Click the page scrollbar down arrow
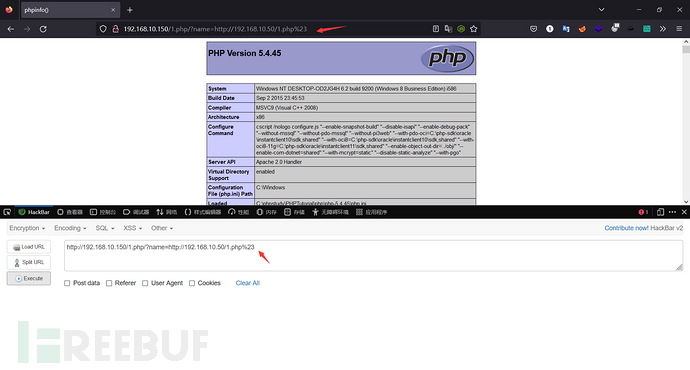The image size is (690, 370). click(686, 201)
